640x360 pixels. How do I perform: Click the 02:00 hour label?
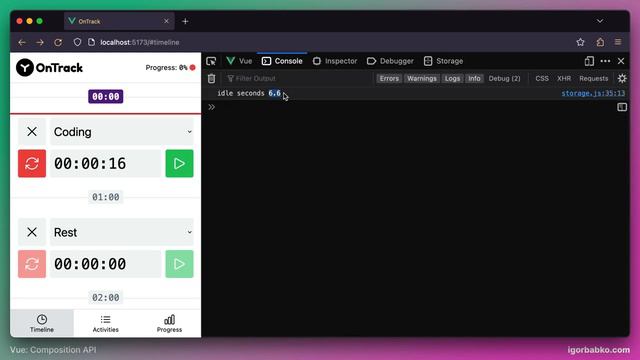point(106,298)
